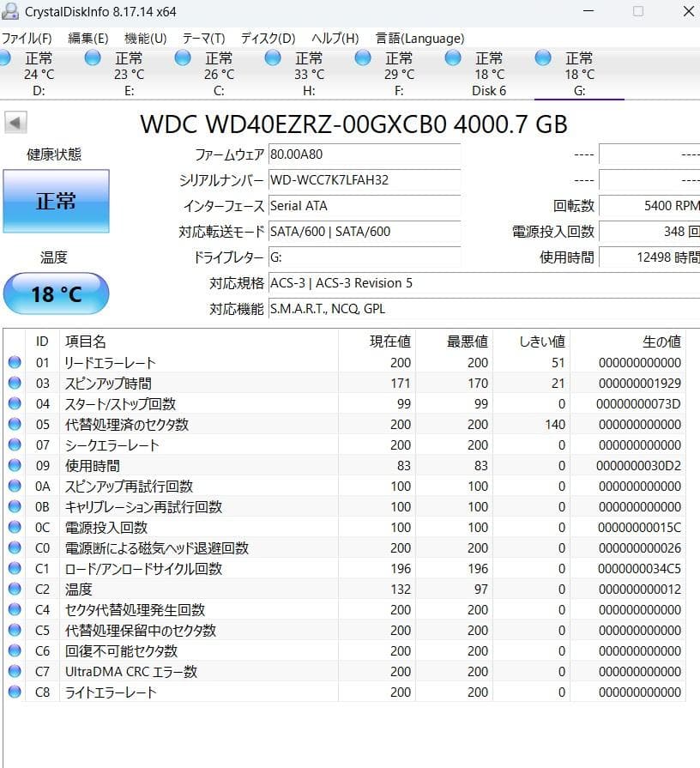700x768 pixels.
Task: Click status icon for row C1 ロード/アンロードサイクル回数
Action: [15, 568]
